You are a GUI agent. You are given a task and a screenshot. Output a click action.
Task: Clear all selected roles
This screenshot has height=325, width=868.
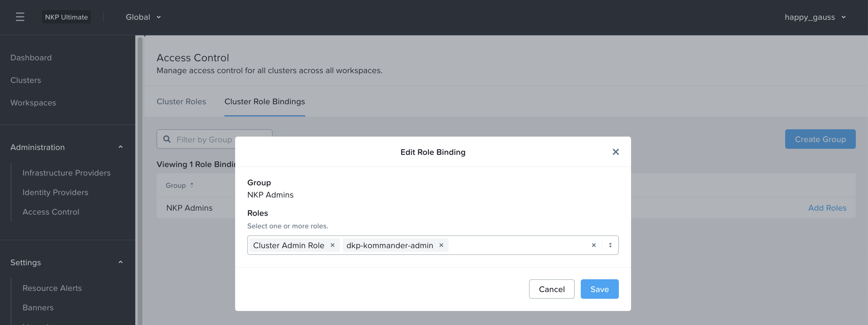click(x=594, y=245)
